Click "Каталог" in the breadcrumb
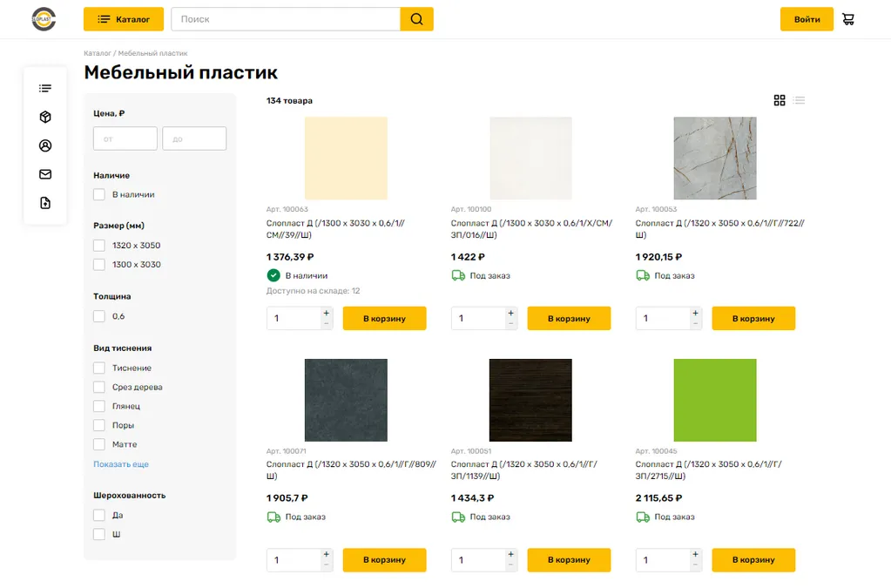Image resolution: width=891 pixels, height=588 pixels. coord(97,53)
